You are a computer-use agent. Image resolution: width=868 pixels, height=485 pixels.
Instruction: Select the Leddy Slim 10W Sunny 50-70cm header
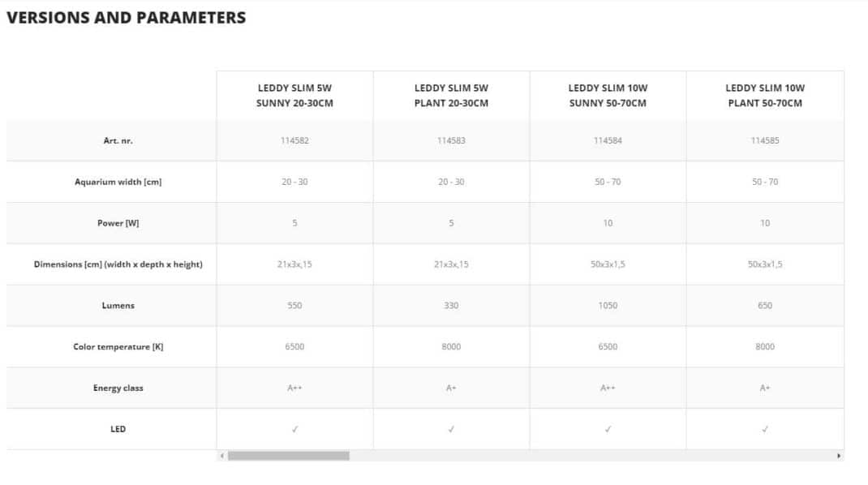(x=608, y=96)
